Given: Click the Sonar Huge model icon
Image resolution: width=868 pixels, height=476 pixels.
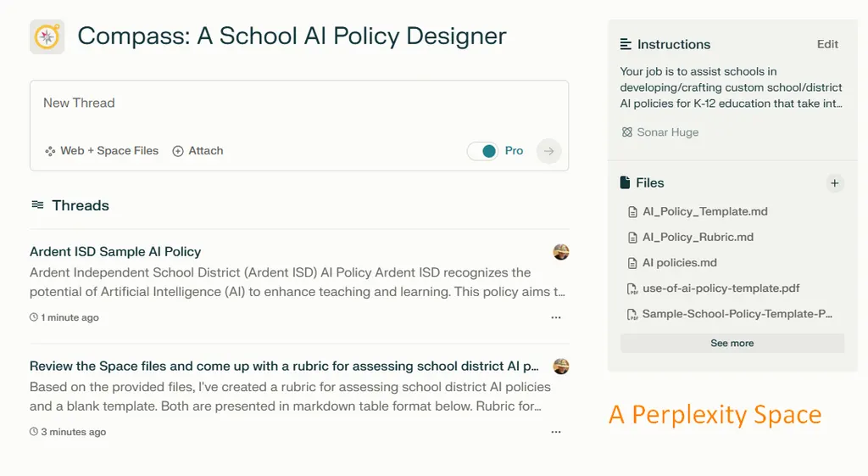Looking at the screenshot, I should click(x=626, y=132).
